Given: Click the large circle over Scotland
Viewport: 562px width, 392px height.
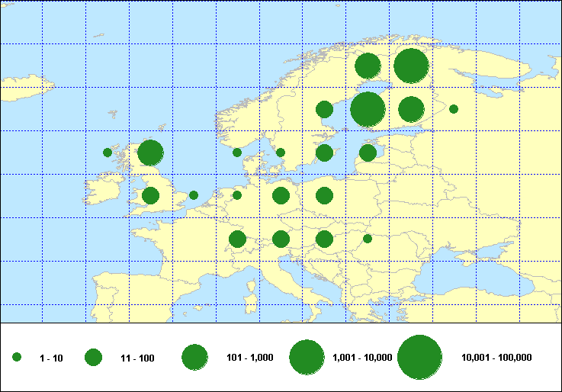Looking at the screenshot, I should (x=150, y=153).
